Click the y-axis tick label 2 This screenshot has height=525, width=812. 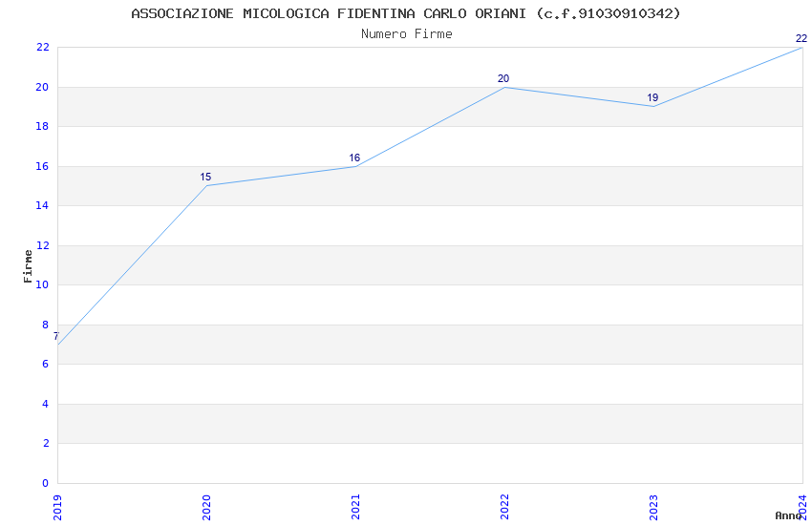46,443
